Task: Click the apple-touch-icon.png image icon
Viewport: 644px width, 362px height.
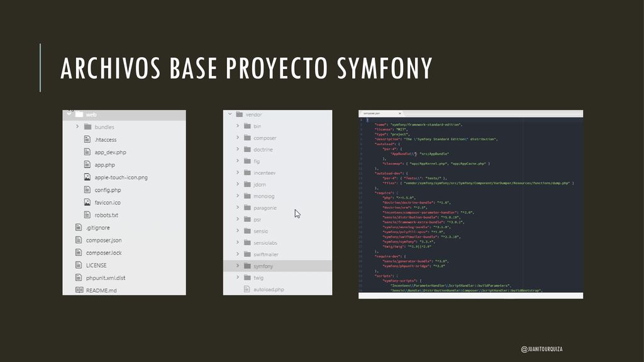Action: click(x=87, y=177)
